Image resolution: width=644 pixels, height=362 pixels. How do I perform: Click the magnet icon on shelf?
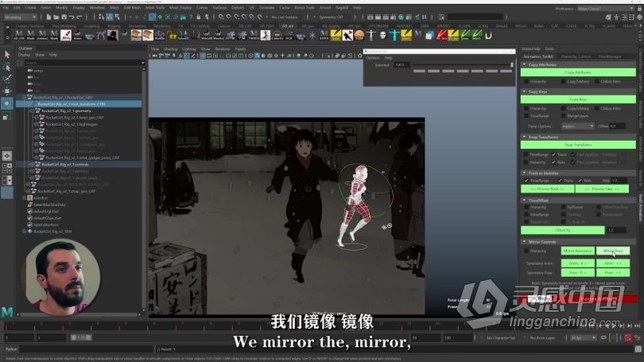tap(488, 35)
